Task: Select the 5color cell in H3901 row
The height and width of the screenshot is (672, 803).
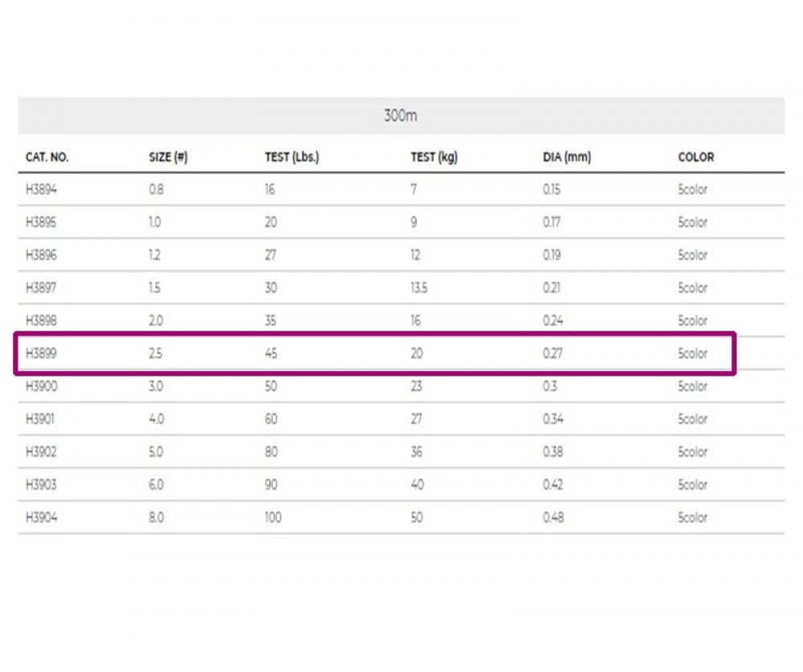Action: 692,419
